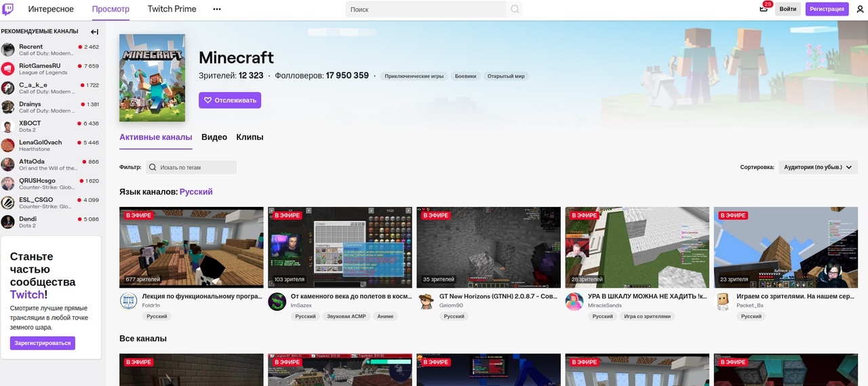868x386 pixels.
Task: Open the user profile icon
Action: pyautogui.click(x=860, y=9)
